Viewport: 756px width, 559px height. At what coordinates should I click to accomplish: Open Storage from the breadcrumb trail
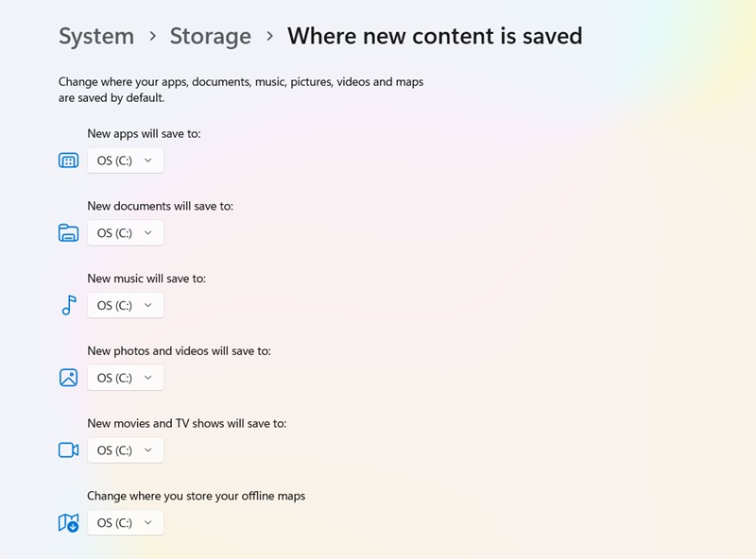click(x=210, y=36)
